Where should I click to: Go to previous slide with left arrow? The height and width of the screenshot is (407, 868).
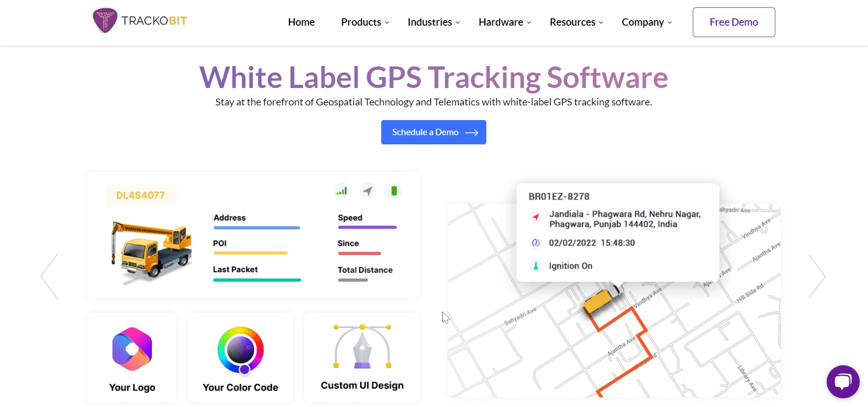tap(50, 276)
